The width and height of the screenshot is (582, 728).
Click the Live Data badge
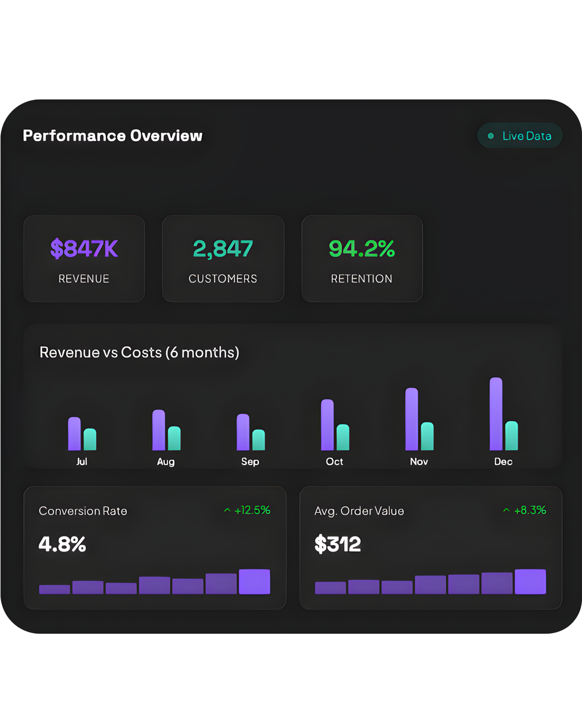point(519,135)
